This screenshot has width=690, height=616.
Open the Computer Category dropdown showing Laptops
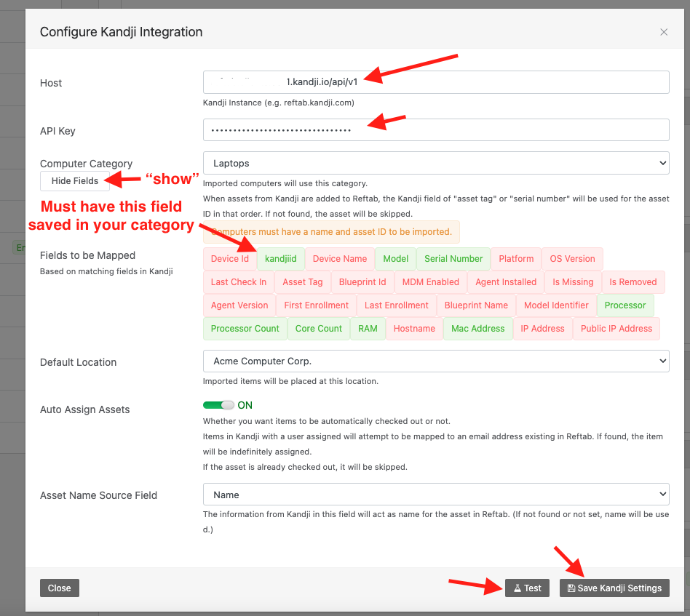tap(435, 163)
